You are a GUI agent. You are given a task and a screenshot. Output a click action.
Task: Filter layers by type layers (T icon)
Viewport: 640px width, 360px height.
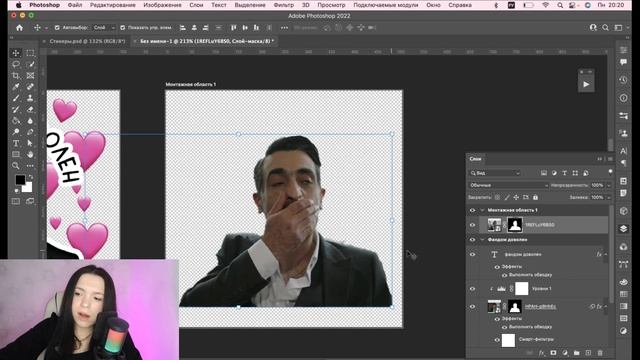tap(564, 173)
